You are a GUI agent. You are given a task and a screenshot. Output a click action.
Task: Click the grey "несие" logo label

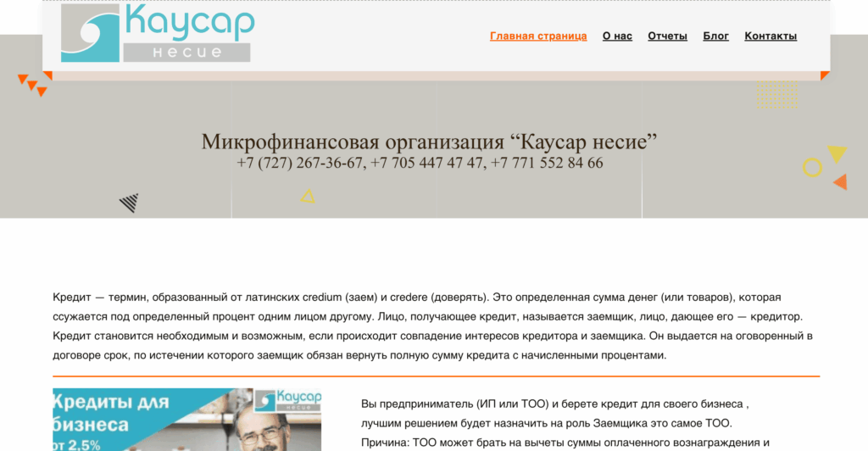(x=186, y=53)
